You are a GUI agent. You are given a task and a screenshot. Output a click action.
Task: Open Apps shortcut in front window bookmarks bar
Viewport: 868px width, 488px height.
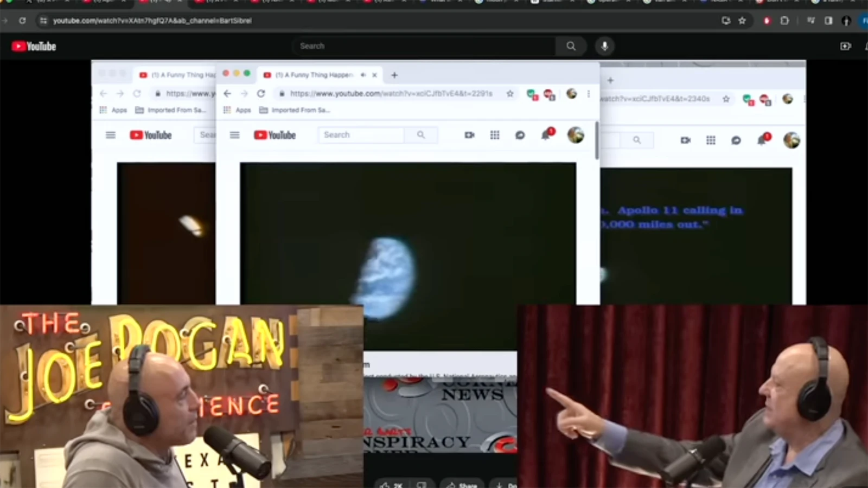237,110
